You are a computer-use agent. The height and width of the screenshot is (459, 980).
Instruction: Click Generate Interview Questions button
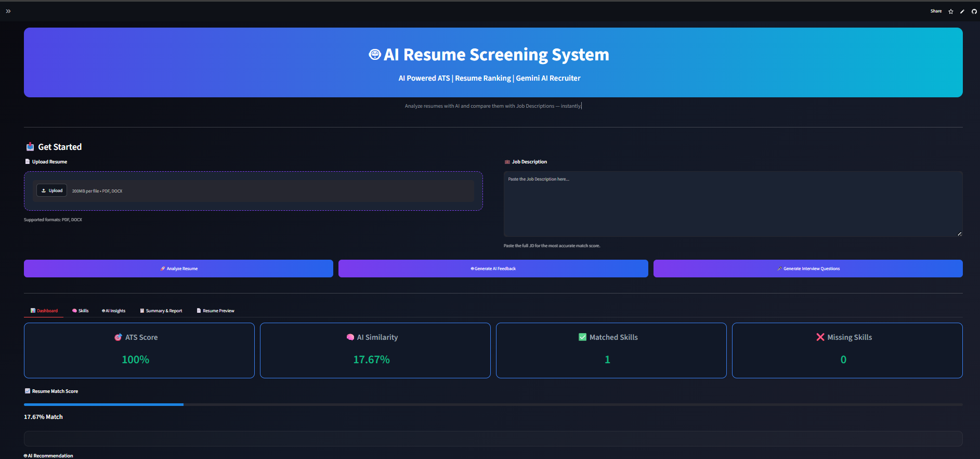(x=808, y=269)
